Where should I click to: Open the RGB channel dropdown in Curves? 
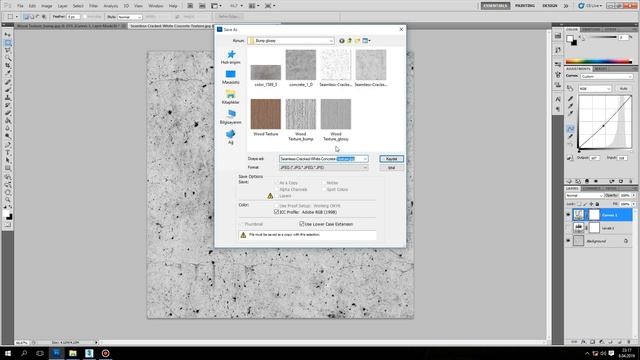594,89
